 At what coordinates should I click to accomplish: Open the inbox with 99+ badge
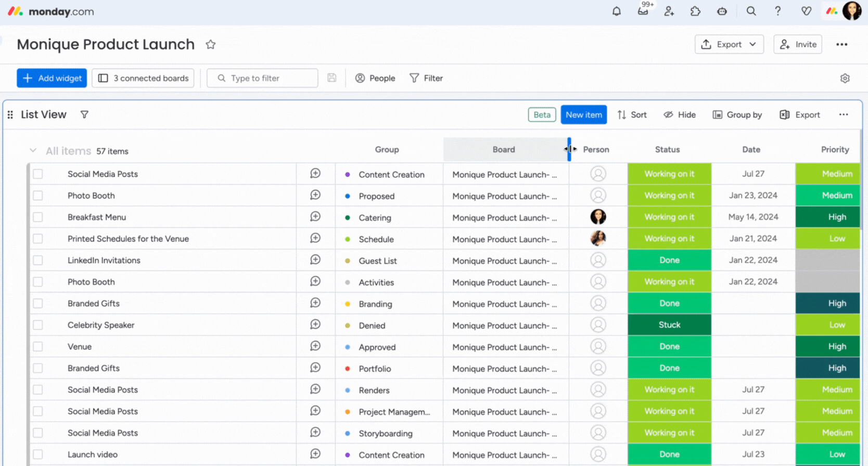643,11
